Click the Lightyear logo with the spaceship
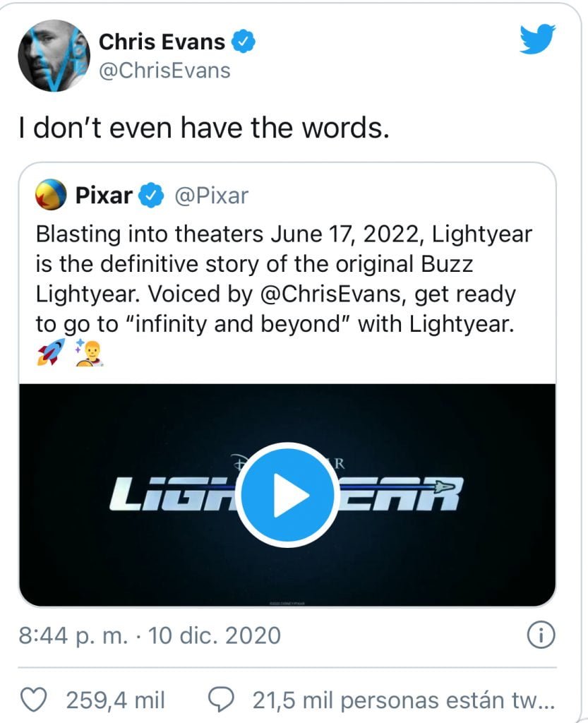Screen dimensions: 588x723 (409, 493)
